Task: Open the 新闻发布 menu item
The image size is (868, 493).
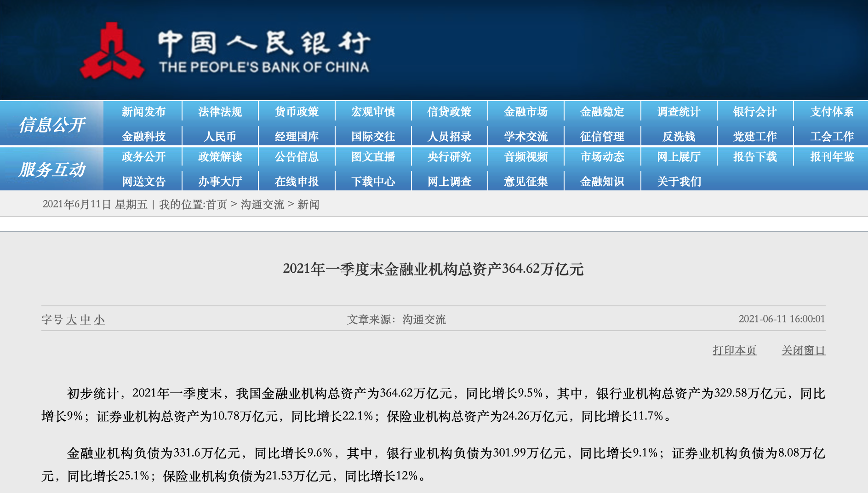Action: click(x=143, y=112)
